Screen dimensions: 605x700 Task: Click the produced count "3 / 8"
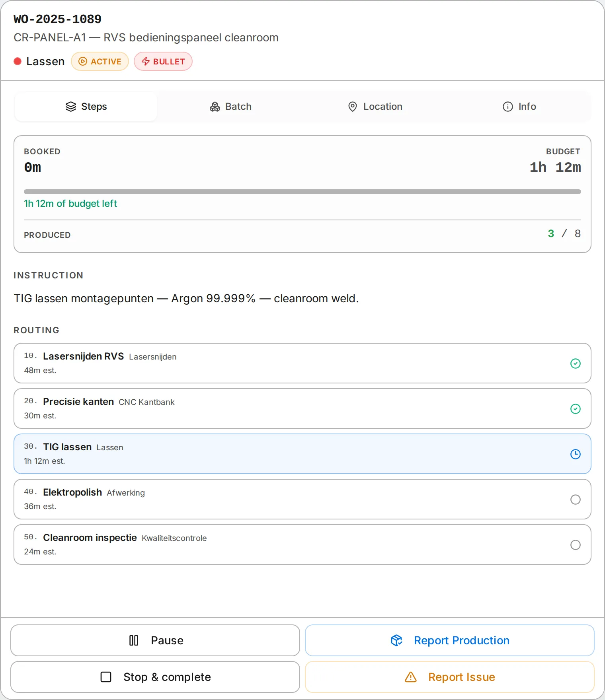tap(564, 233)
